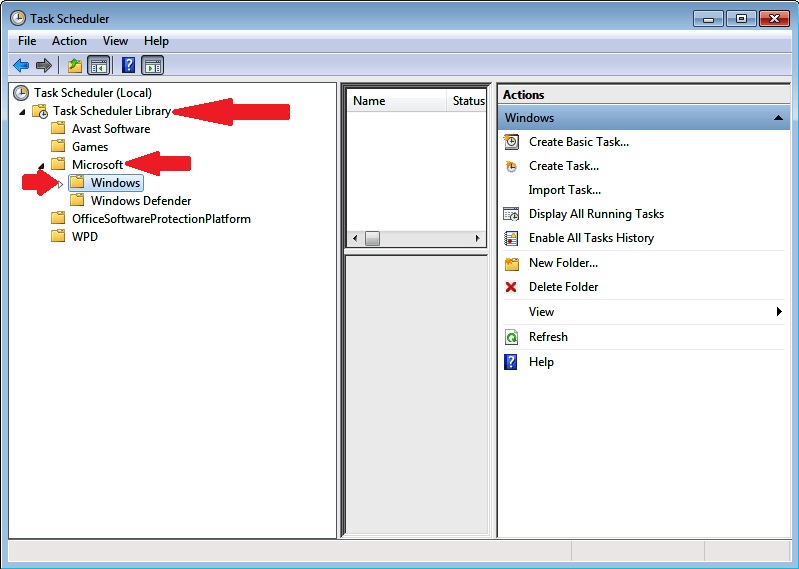Choose Import Task... action
Viewport: 799px width, 569px height.
tap(565, 190)
